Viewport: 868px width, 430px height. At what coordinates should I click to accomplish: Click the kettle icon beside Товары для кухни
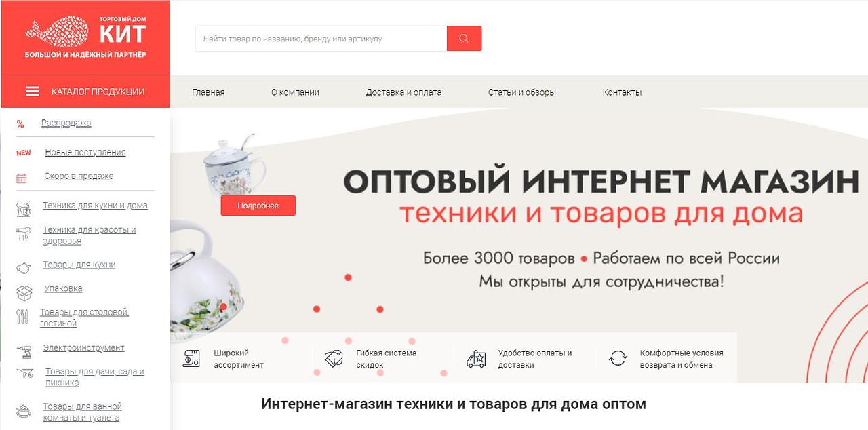tap(23, 267)
